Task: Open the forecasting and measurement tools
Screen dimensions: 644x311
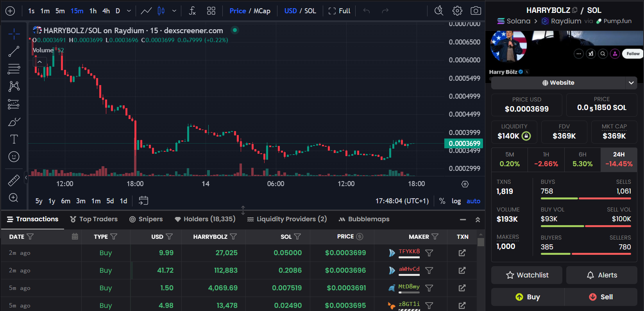Action: pos(14,104)
